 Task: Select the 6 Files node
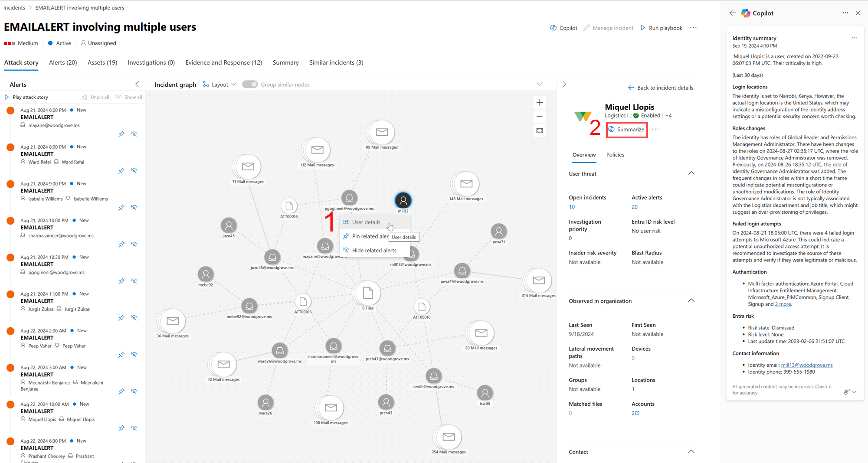coord(367,293)
